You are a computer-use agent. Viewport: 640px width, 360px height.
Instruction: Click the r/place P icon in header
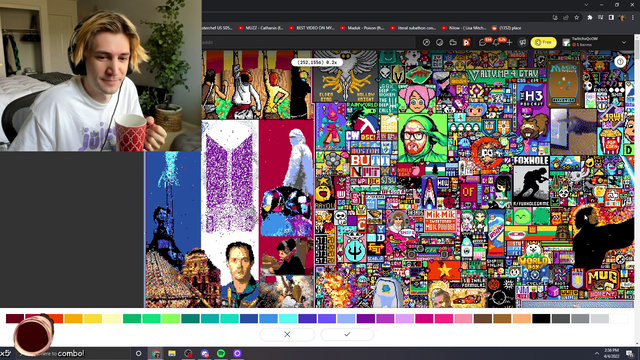[467, 42]
